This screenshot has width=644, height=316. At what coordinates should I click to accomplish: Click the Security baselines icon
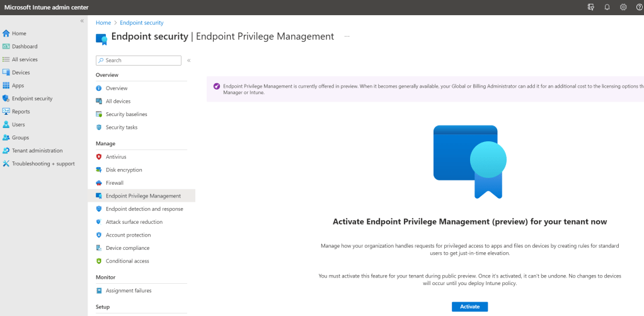(99, 114)
